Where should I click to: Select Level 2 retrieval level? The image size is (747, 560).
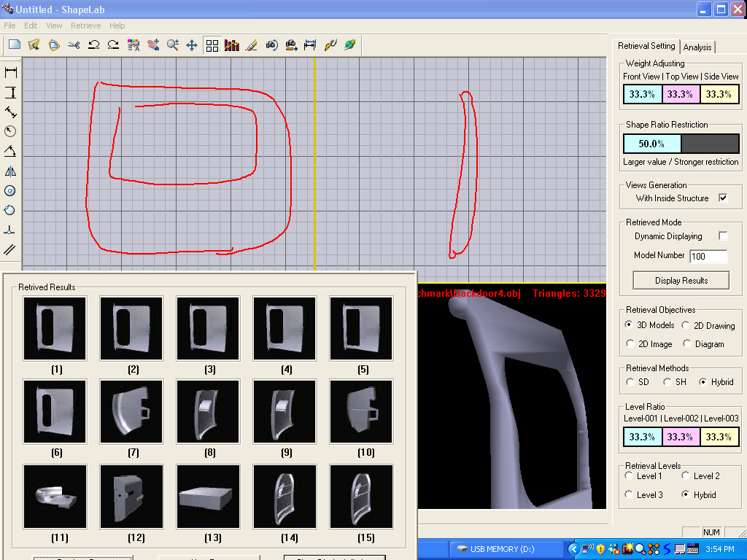686,475
